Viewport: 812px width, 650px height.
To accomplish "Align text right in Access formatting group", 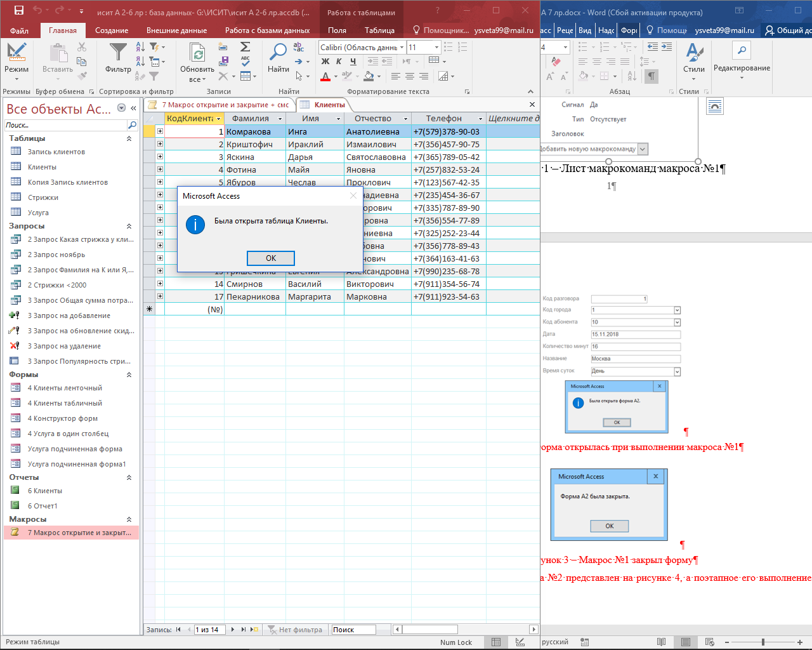I will [423, 77].
